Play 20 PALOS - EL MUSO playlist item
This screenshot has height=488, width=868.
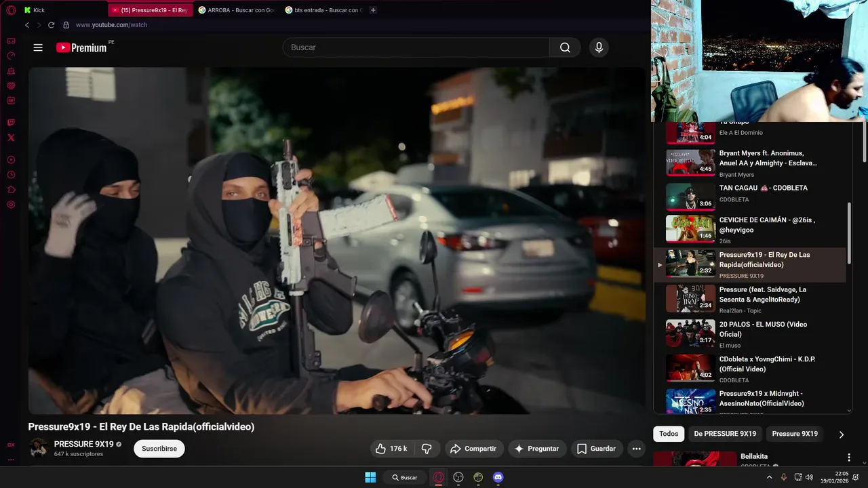(x=750, y=333)
